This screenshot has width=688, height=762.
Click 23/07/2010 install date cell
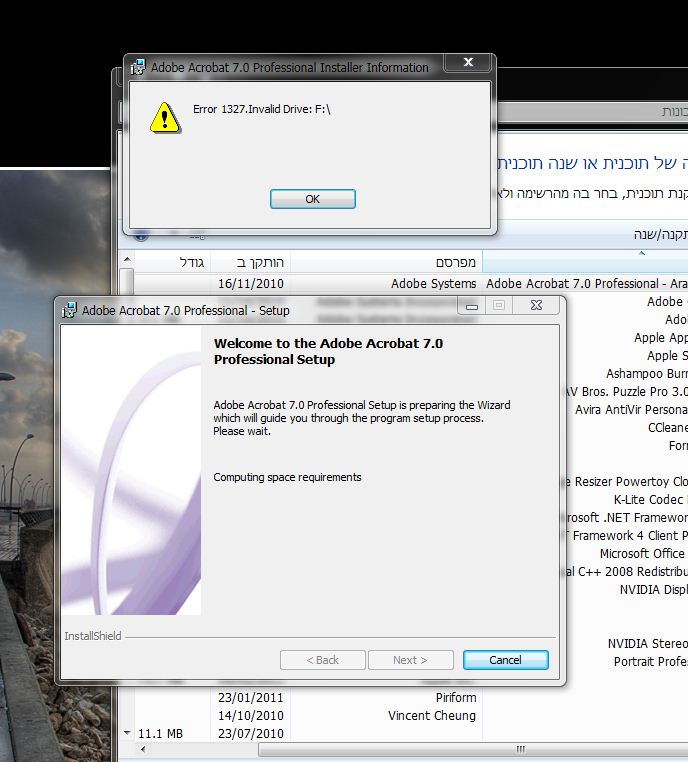pyautogui.click(x=251, y=733)
